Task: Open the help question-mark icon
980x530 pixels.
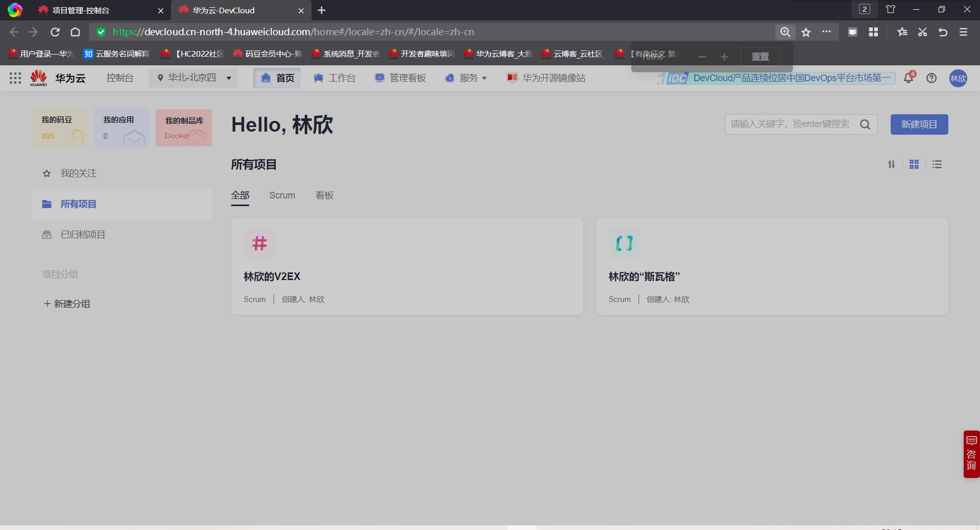Action: (932, 78)
